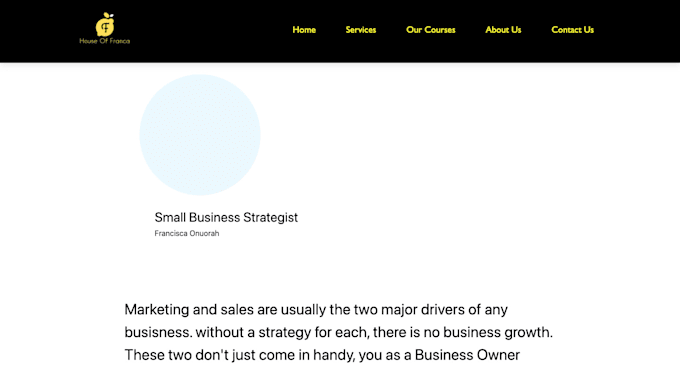Click the black header navigation bar background
The width and height of the screenshot is (680, 368).
tap(208, 31)
